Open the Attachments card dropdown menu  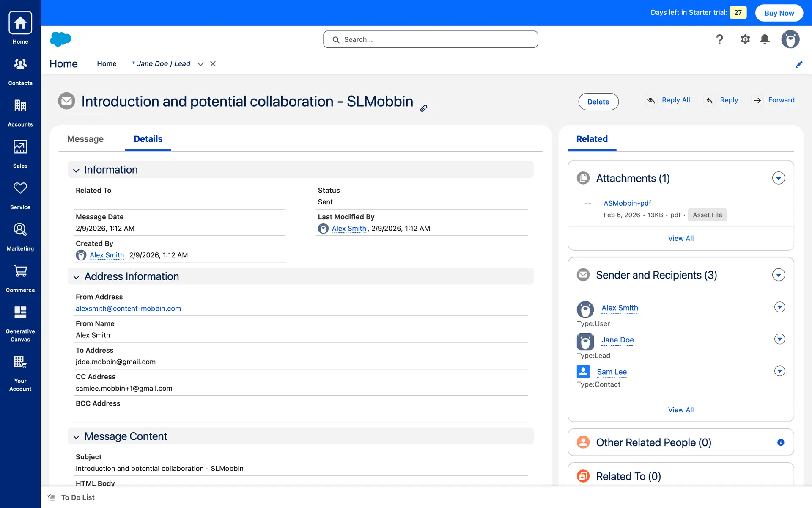778,178
